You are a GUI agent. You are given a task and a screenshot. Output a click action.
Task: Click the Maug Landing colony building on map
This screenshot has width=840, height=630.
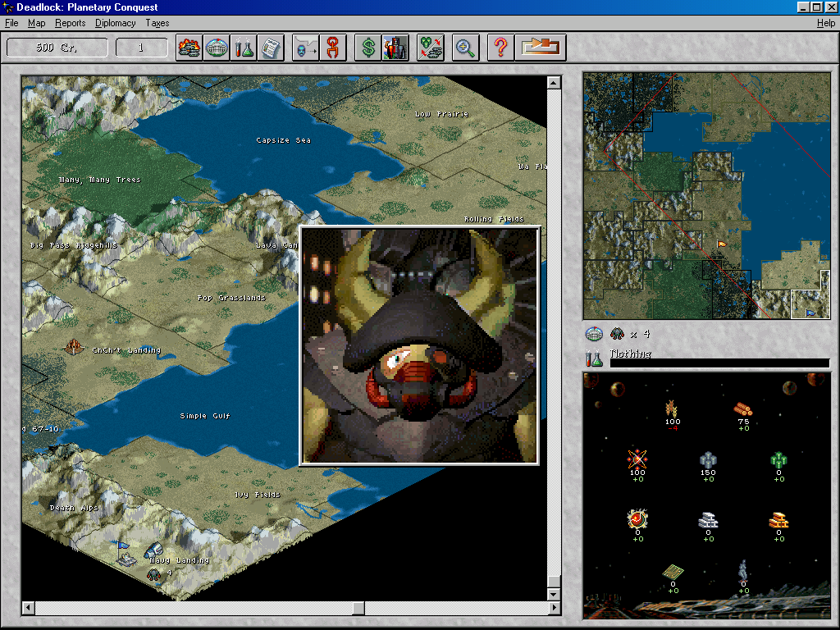(x=153, y=550)
